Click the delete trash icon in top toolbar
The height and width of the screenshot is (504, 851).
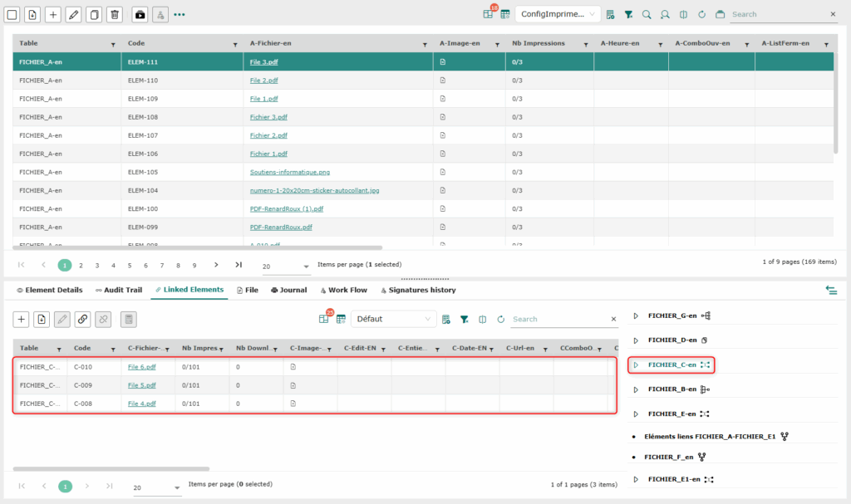116,14
